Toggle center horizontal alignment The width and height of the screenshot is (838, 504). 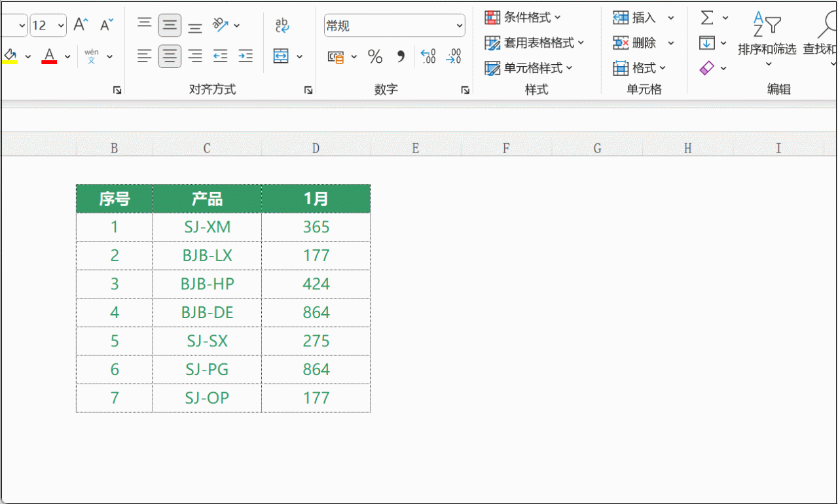[170, 56]
